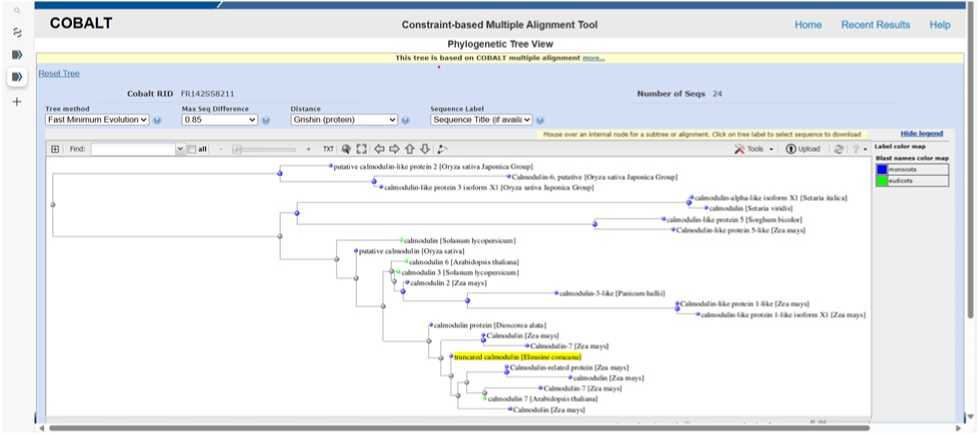Click help icon next to Sequence Label

(540, 120)
